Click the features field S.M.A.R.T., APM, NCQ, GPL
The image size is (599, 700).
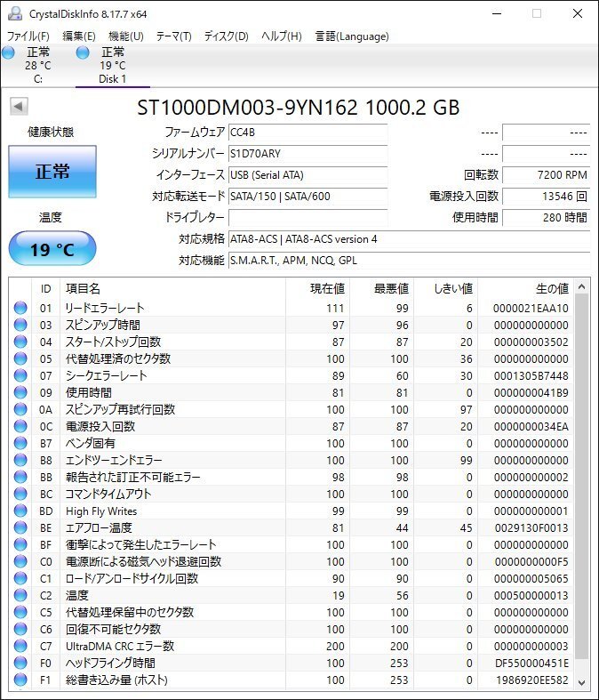[x=409, y=261]
